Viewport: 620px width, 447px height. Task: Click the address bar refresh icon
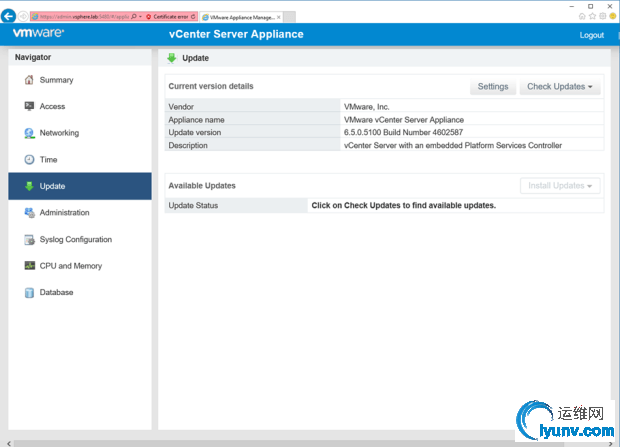(x=193, y=17)
